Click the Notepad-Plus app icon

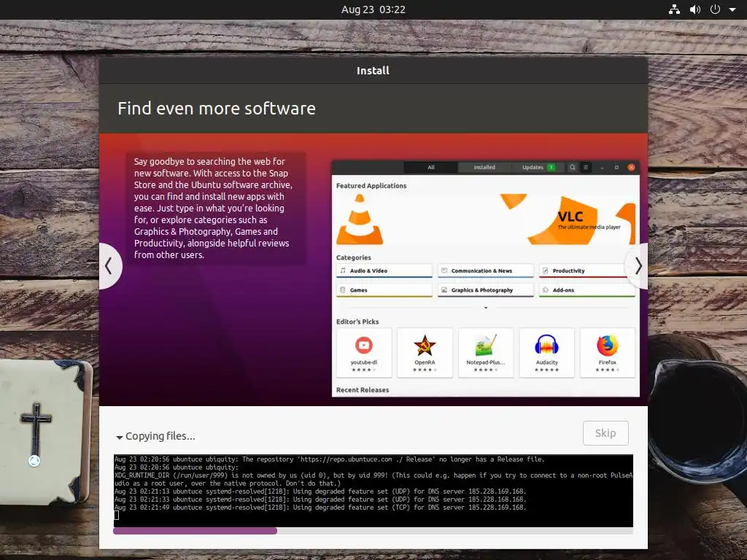tap(485, 345)
